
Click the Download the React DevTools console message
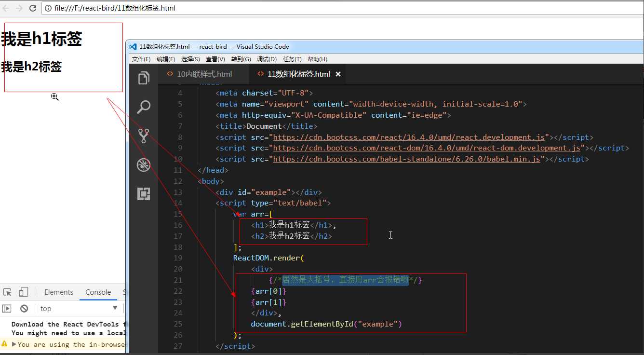[x=68, y=325]
